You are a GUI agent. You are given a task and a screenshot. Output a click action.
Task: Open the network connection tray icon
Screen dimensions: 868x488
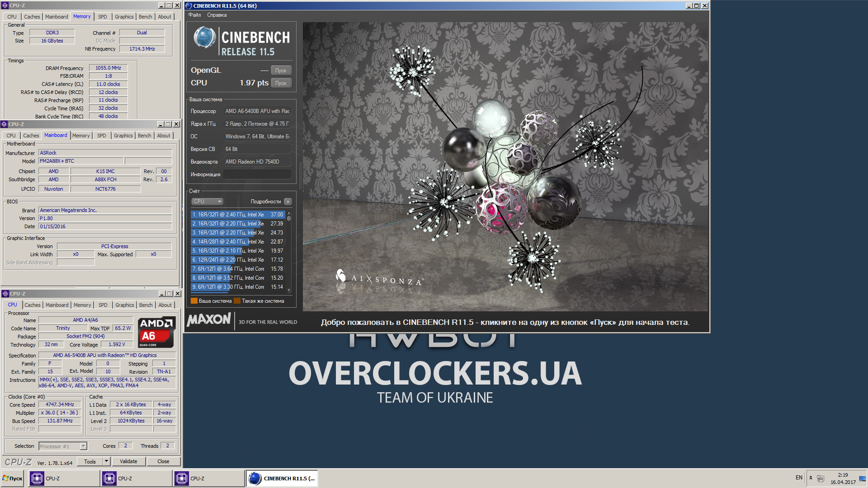[821, 478]
